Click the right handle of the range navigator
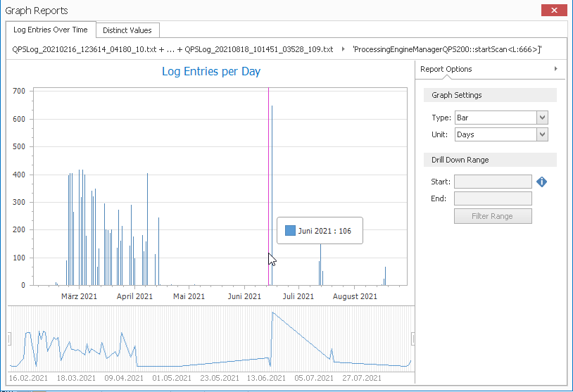 point(413,339)
